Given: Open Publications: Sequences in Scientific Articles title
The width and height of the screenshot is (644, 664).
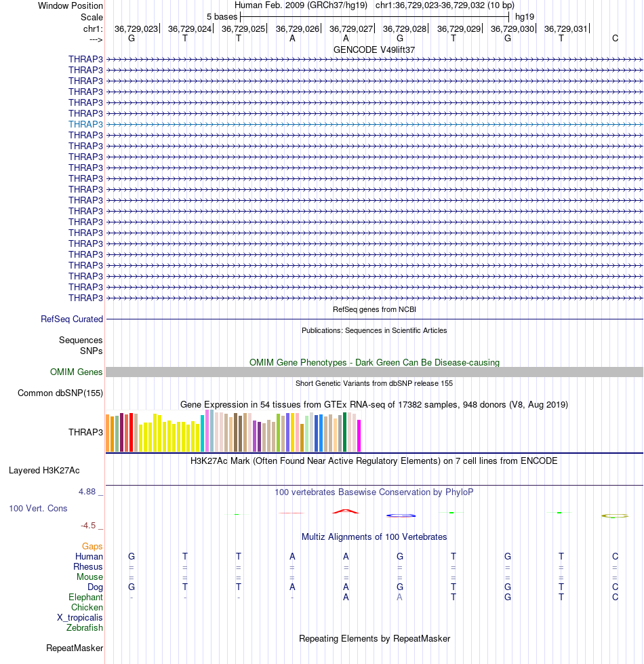Looking at the screenshot, I should coord(374,330).
